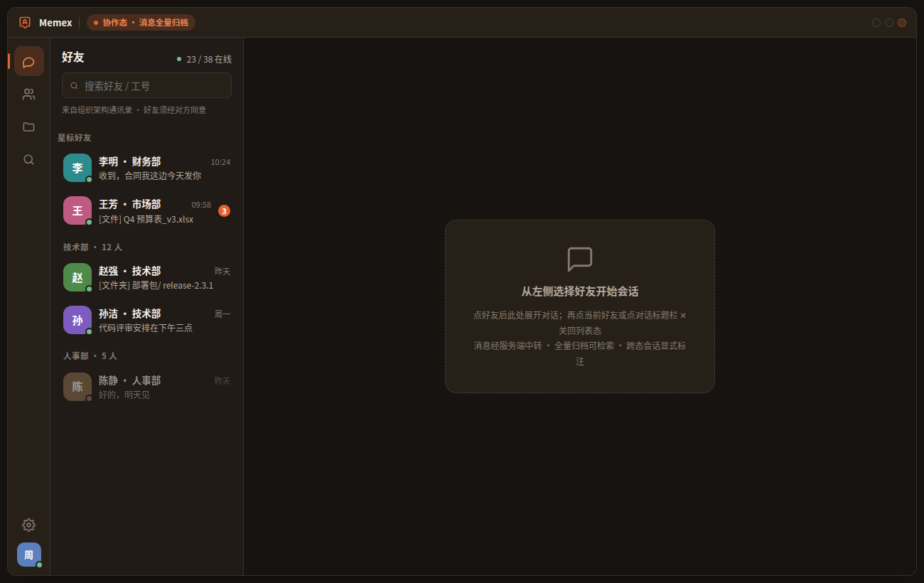Click the unread badge 3 on 王芳
This screenshot has width=924, height=583.
[224, 210]
